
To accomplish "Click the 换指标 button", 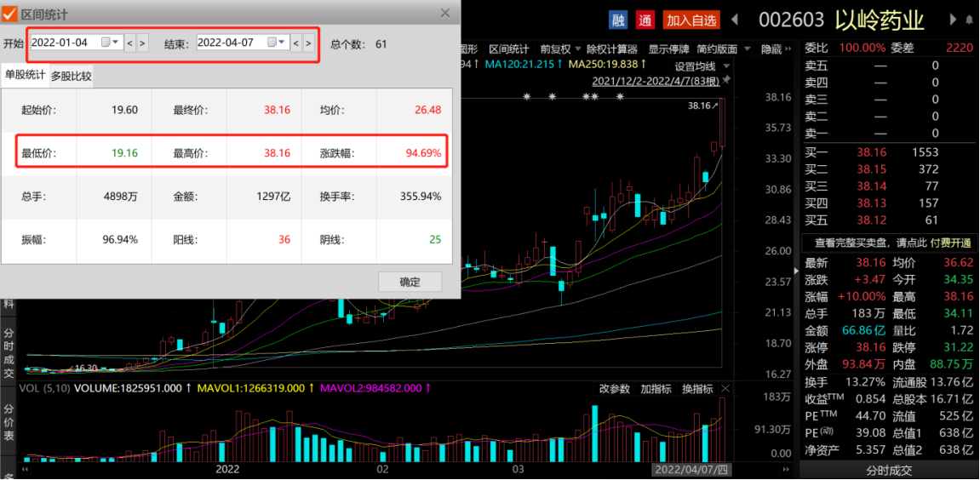I will click(697, 389).
